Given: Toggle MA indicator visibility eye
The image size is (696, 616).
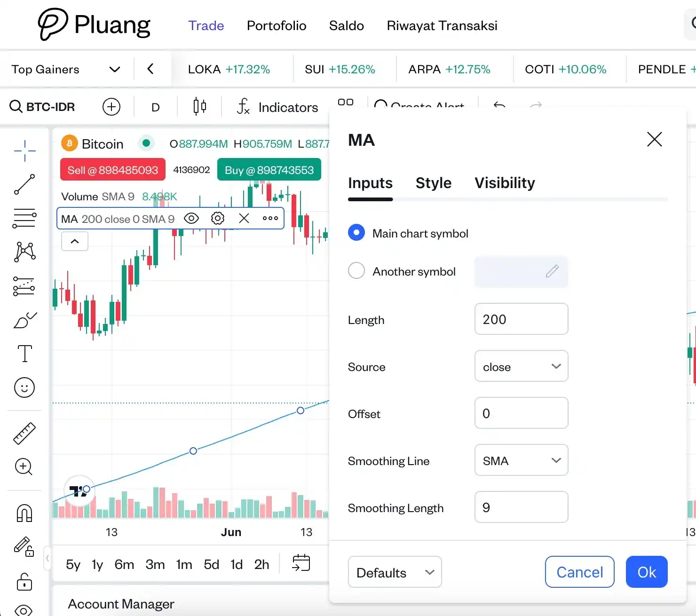Looking at the screenshot, I should pos(191,218).
